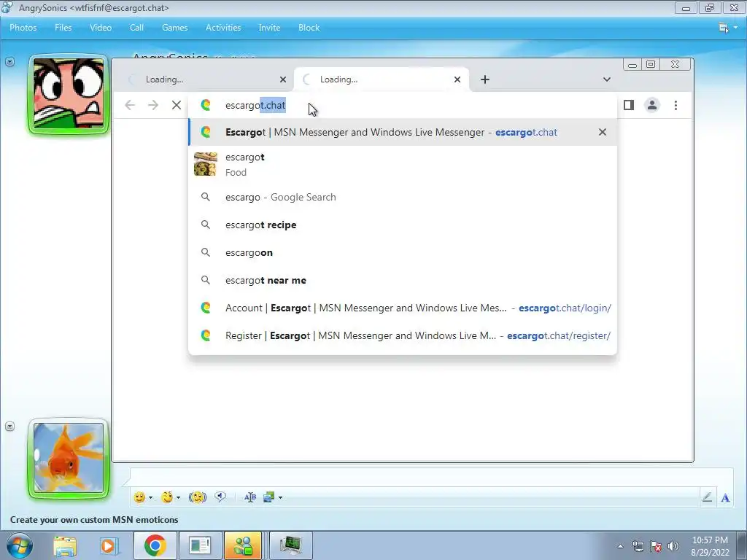Select the wink icon

pyautogui.click(x=167, y=497)
